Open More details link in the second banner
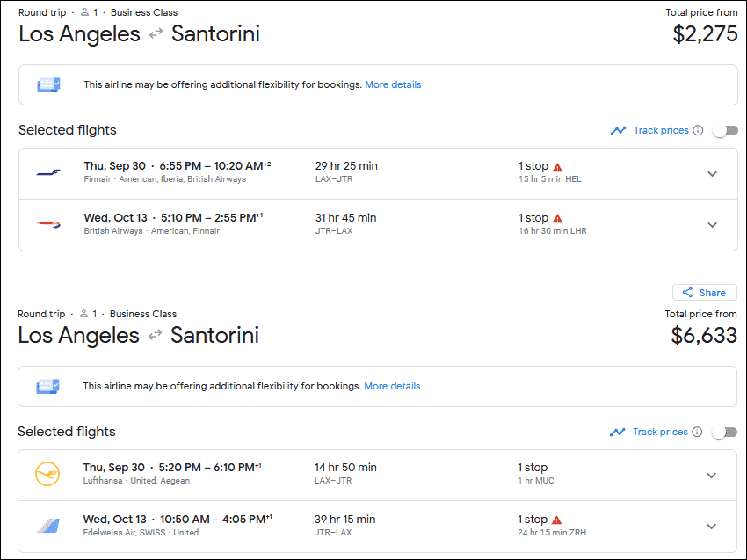747x560 pixels. click(x=392, y=387)
